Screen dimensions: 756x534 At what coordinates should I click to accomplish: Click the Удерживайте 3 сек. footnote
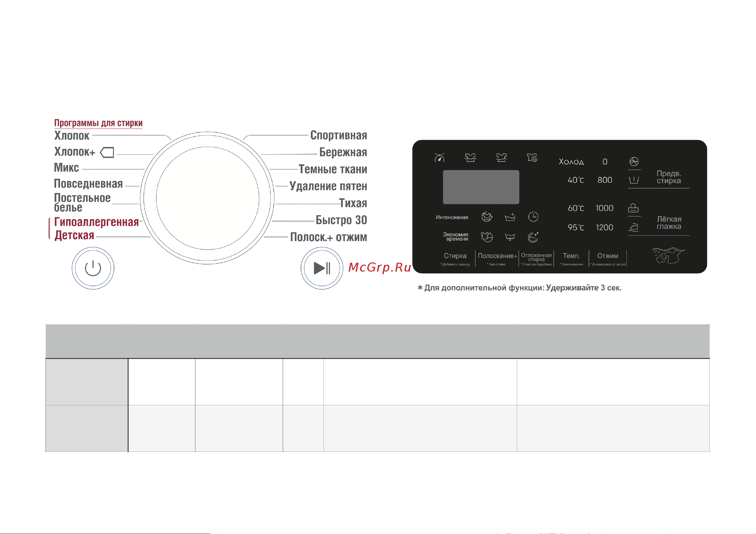point(584,287)
